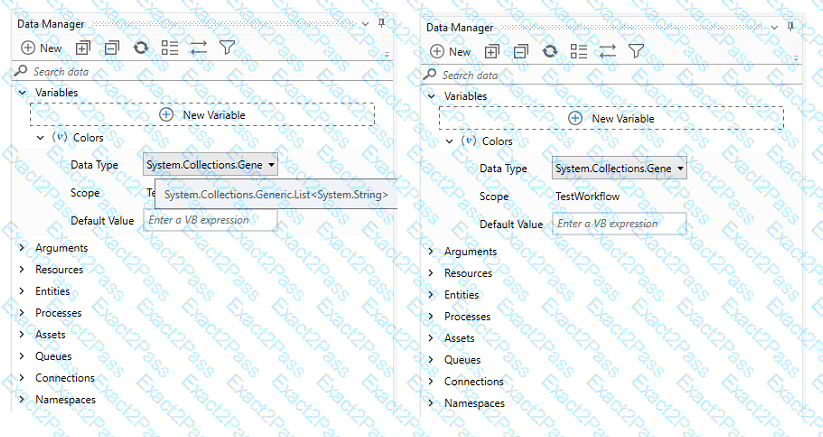
Task: Pin the right Data Manager panel
Action: click(x=790, y=25)
